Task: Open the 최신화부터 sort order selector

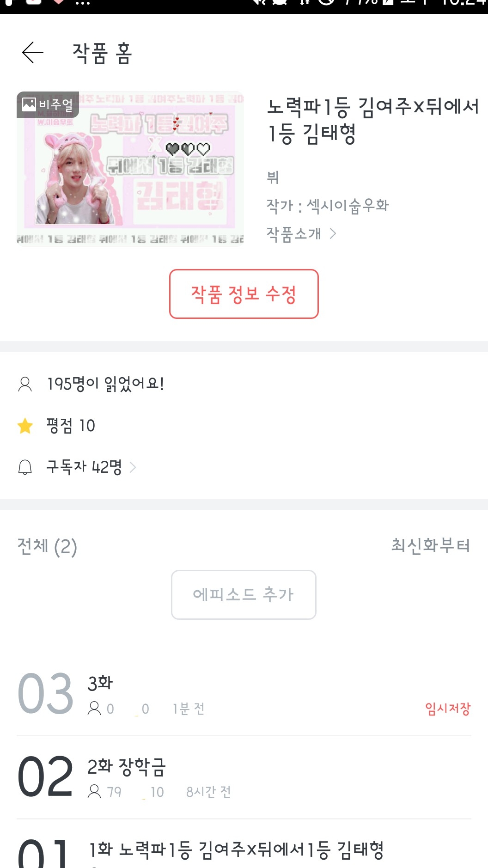Action: 430,546
